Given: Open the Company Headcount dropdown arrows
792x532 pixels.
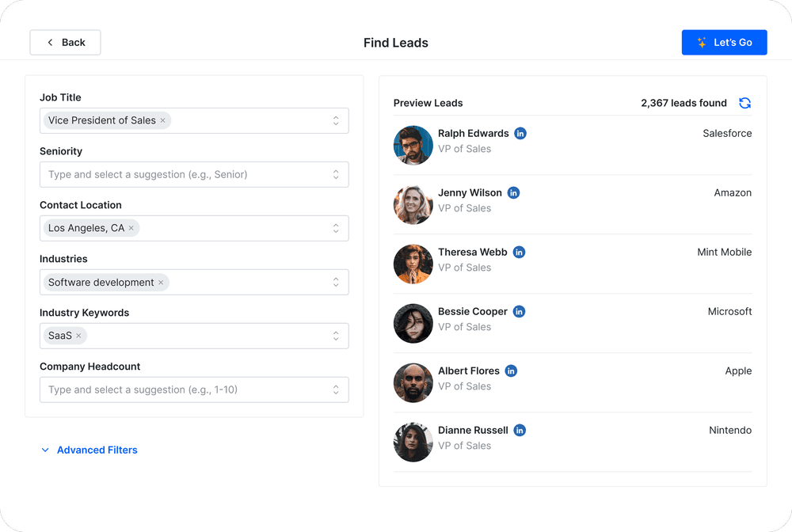Looking at the screenshot, I should coord(336,389).
